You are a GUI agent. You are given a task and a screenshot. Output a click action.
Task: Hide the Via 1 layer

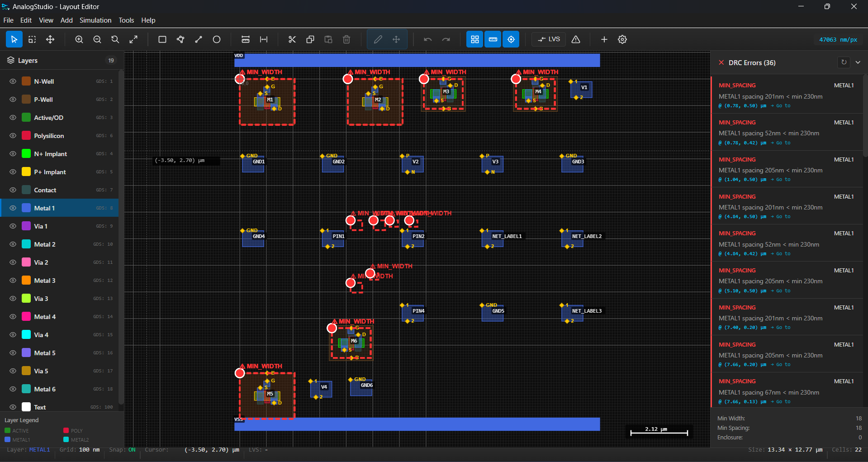(13, 226)
